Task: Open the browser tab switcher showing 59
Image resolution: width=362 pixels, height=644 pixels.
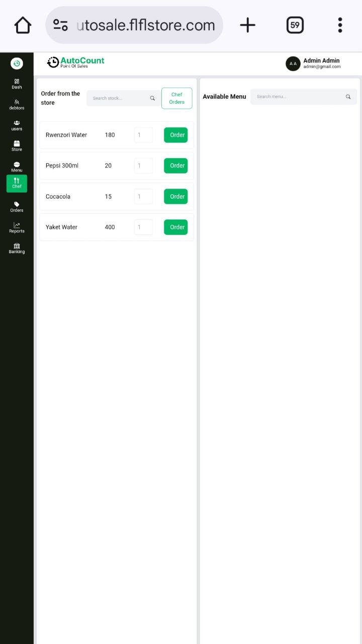Action: [295, 25]
